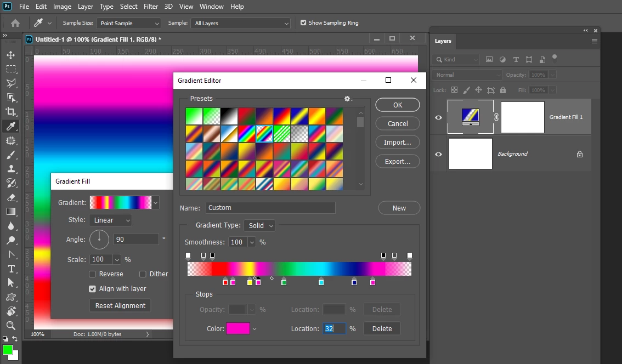The image size is (622, 364).
Task: Click the Reset Alignment button
Action: pyautogui.click(x=120, y=306)
